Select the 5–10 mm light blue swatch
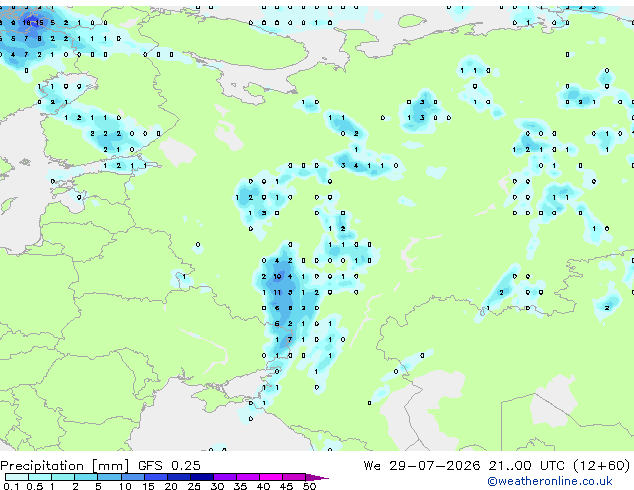Screen dimensions: 634x490 (109, 477)
